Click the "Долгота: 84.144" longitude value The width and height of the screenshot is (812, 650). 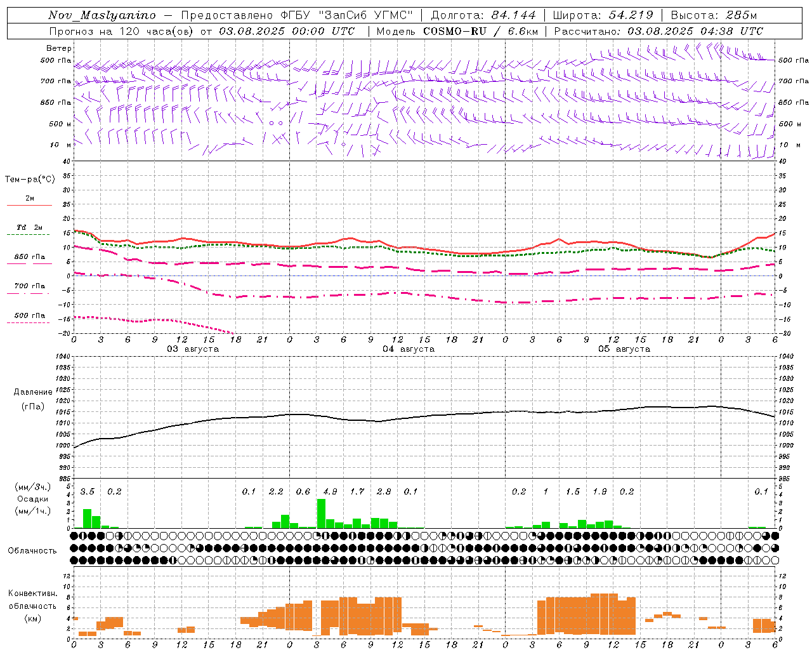point(483,15)
